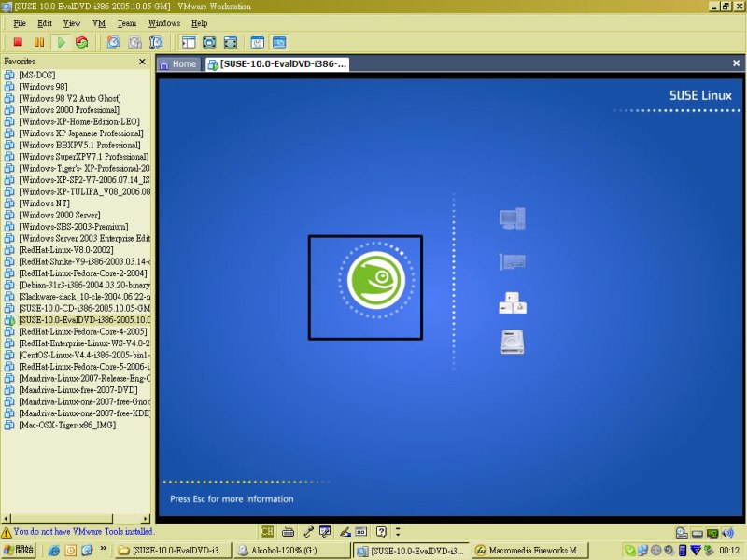
Task: Click the Full Screen toolbar icon
Action: pos(209,42)
